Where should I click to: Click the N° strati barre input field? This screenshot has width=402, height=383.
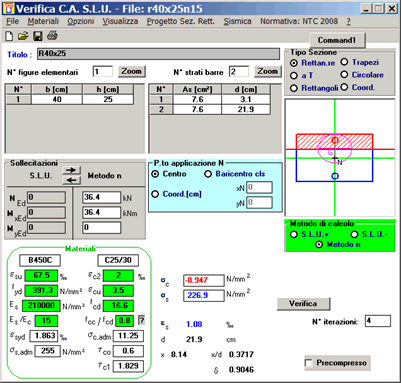click(x=239, y=72)
